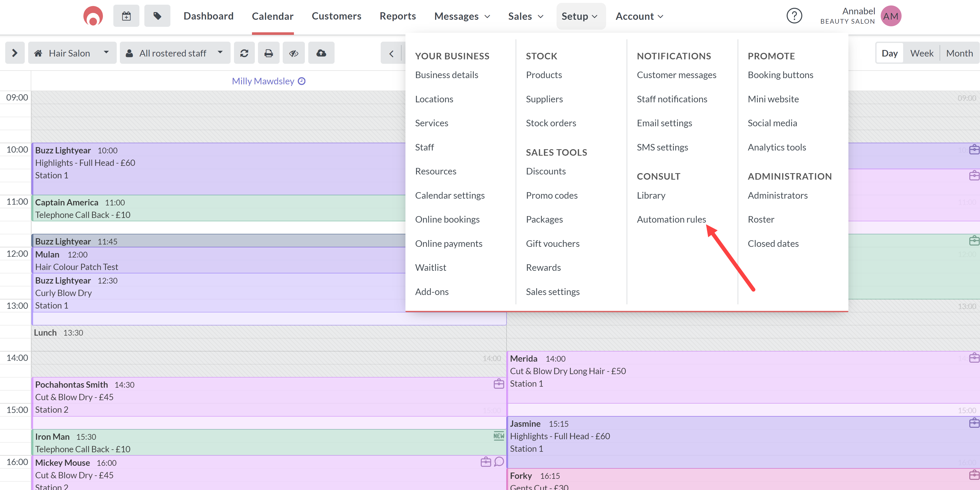Expand the sidebar with the chevron button
The image size is (980, 490).
pos(15,53)
